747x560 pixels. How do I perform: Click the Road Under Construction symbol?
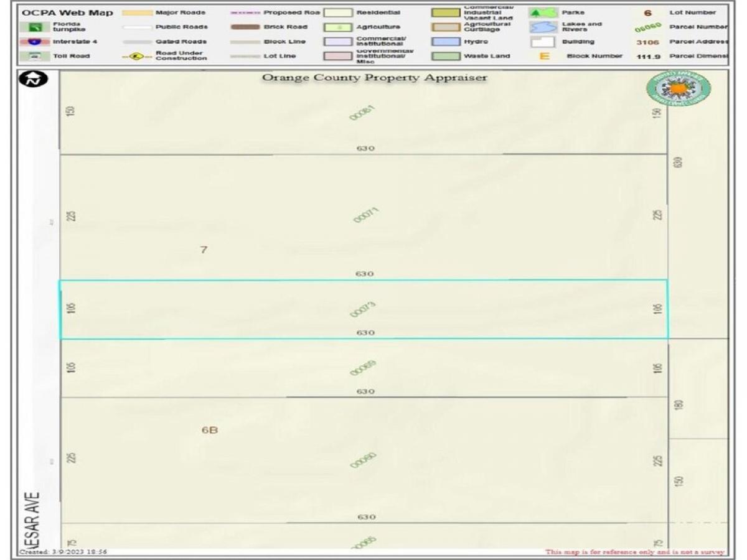[x=137, y=56]
